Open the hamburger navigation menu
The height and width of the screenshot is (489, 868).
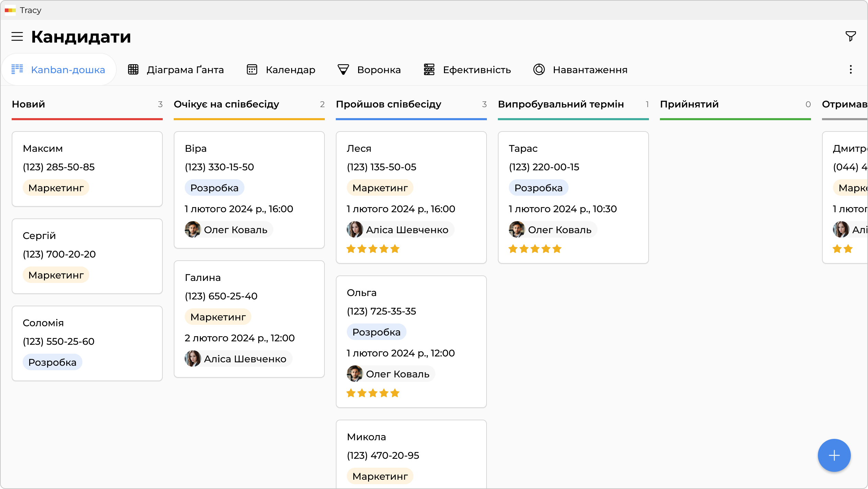coord(17,36)
